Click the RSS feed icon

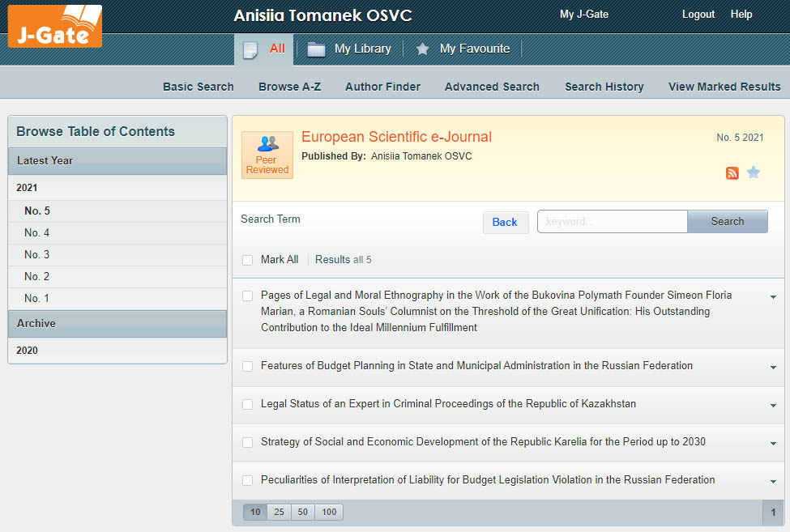coord(732,172)
